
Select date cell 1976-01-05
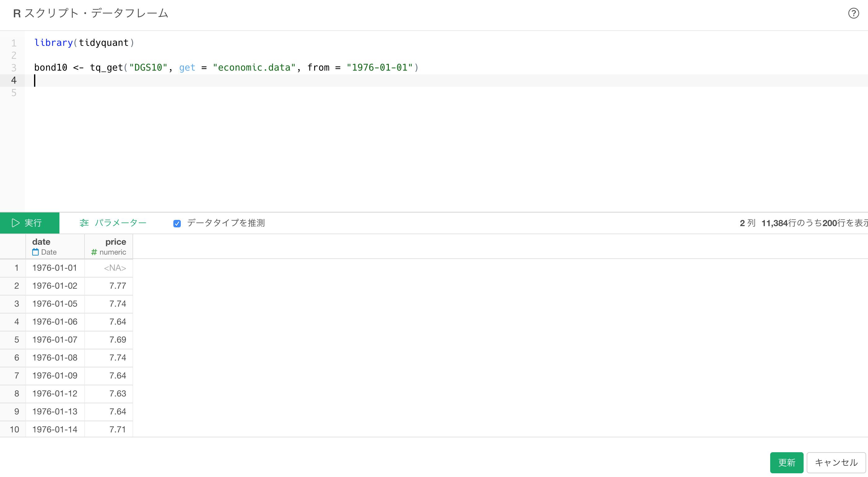coord(55,304)
